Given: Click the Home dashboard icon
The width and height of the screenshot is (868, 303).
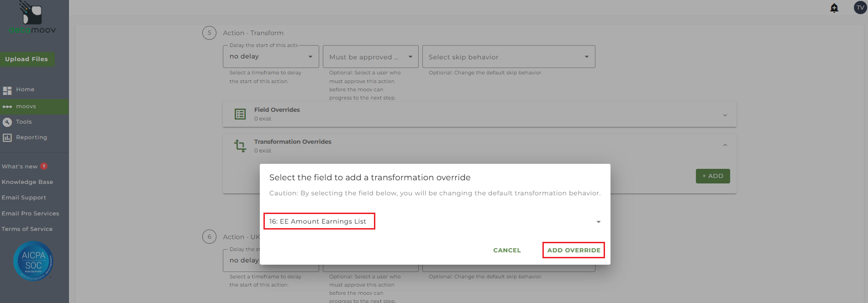Looking at the screenshot, I should click(7, 90).
